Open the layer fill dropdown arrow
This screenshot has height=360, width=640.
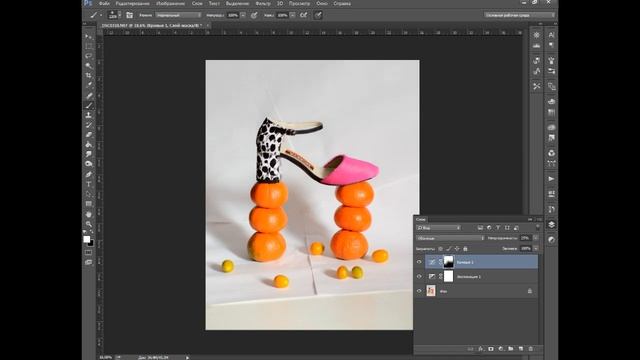536,248
